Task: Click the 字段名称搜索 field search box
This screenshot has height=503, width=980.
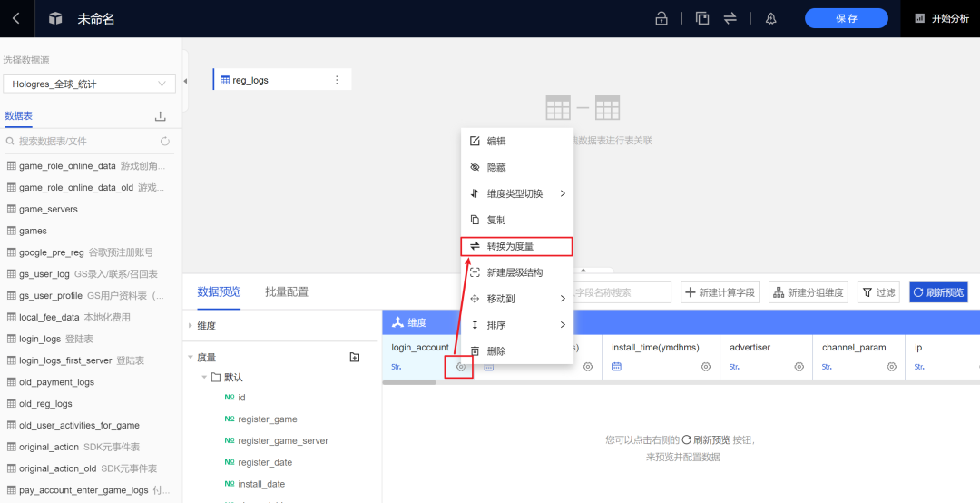Action: point(622,292)
